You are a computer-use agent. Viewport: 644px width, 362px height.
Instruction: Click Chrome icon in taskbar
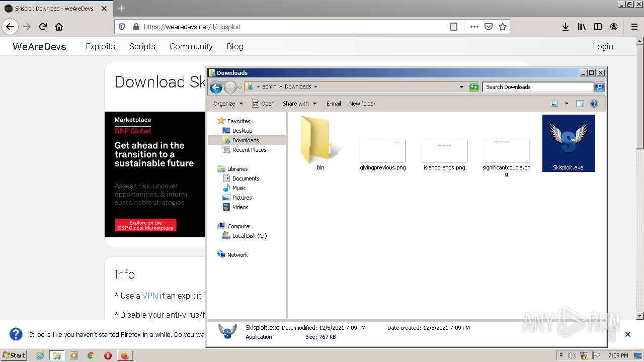pos(91,355)
